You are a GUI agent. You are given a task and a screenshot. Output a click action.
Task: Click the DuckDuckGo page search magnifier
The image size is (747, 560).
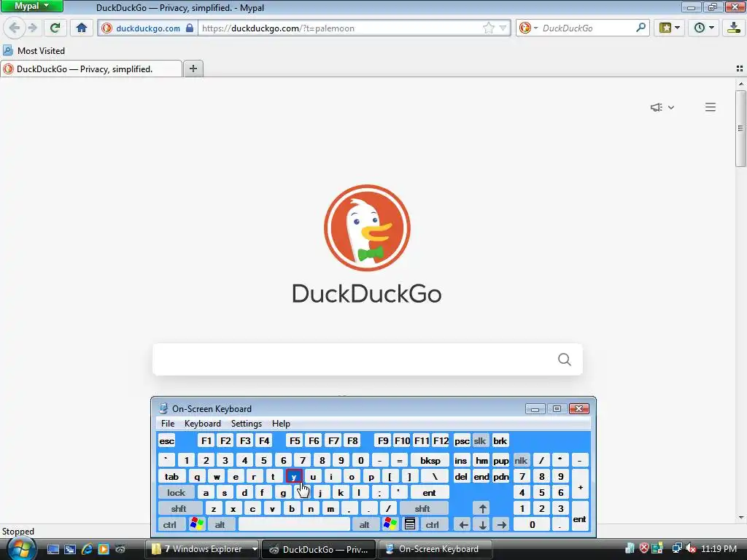[565, 359]
